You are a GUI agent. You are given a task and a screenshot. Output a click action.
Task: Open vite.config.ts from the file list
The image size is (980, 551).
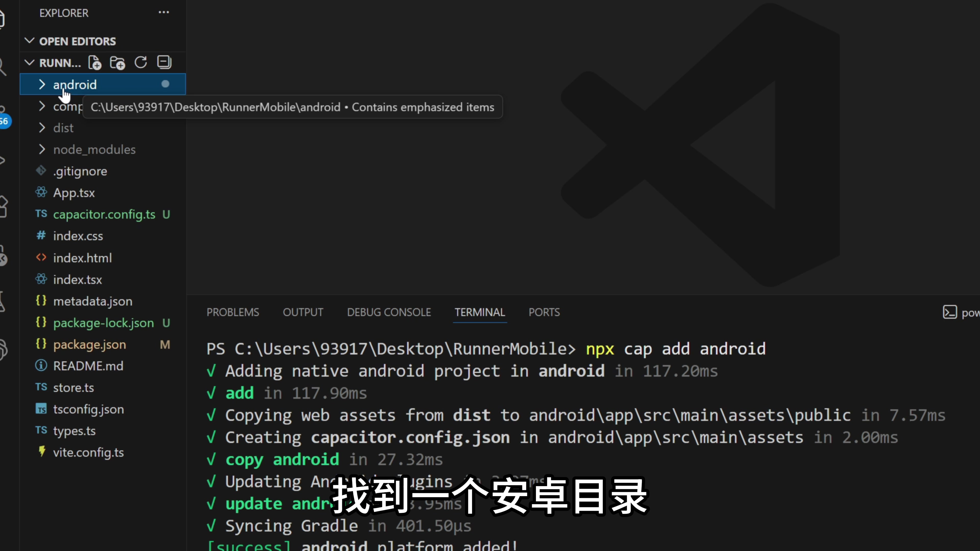(88, 453)
